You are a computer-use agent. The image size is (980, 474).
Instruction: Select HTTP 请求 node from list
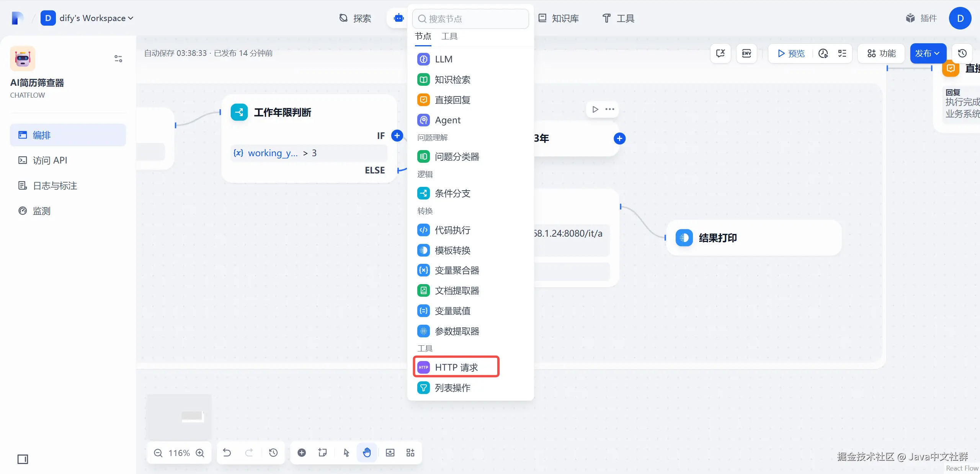[456, 368]
